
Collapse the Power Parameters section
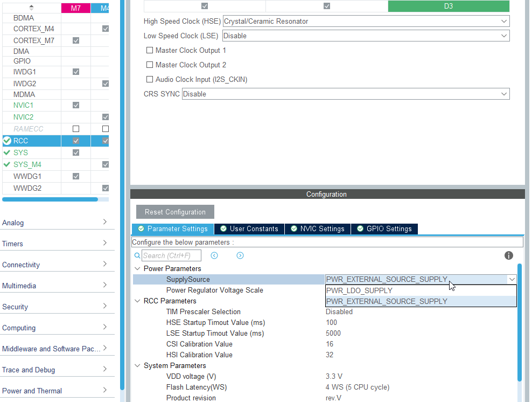(137, 268)
